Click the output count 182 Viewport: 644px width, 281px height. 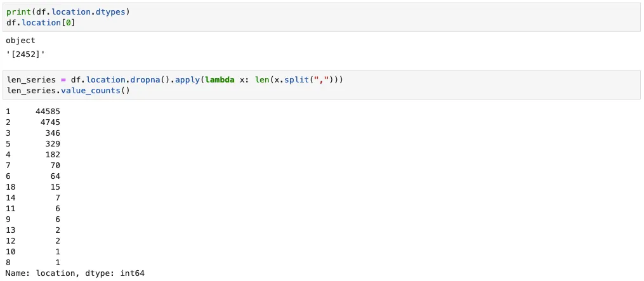53,154
